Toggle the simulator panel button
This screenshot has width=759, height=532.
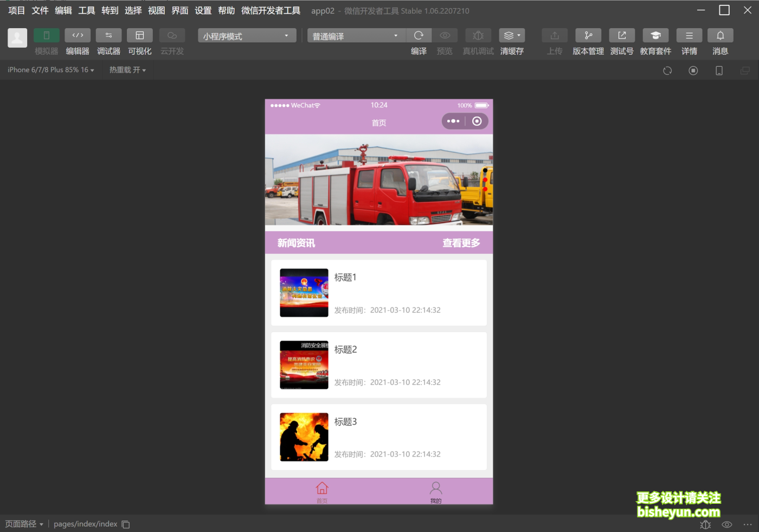[x=47, y=36]
